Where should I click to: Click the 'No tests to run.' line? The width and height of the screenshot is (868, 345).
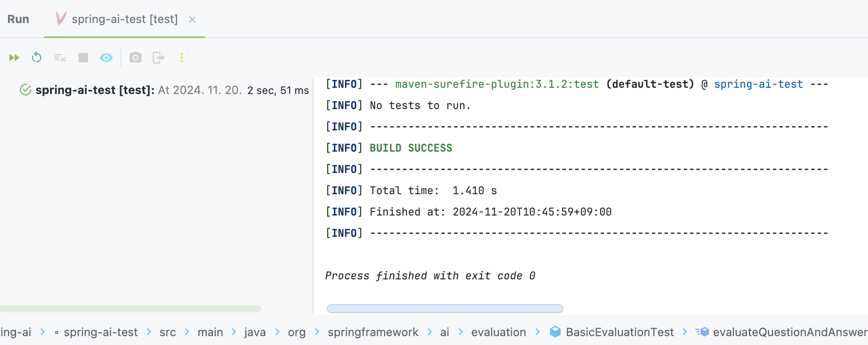click(420, 106)
